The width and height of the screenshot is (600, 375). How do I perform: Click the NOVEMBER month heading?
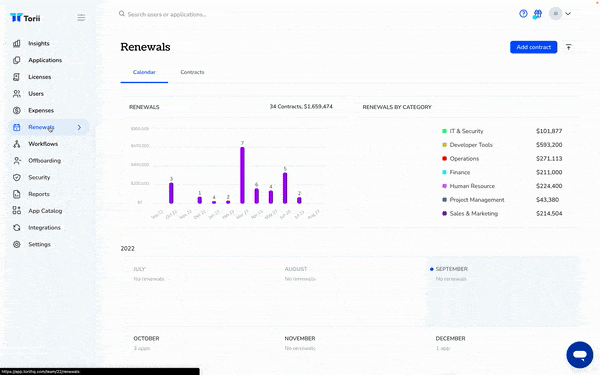pyautogui.click(x=300, y=338)
